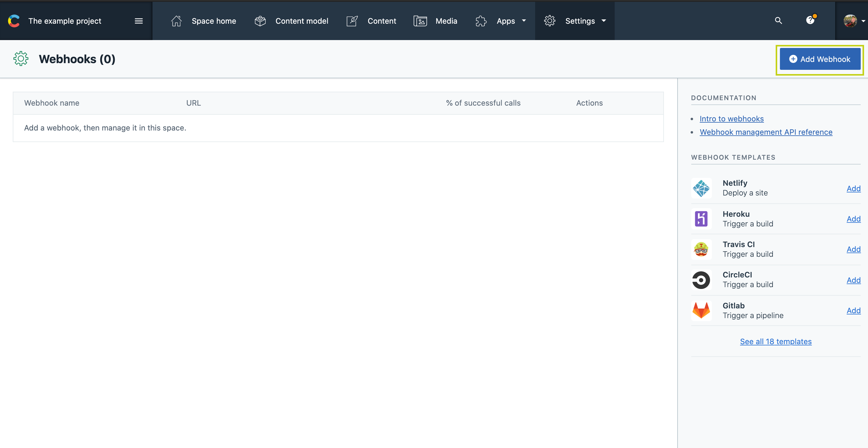
Task: Click the Contentful logo icon
Action: (x=14, y=21)
